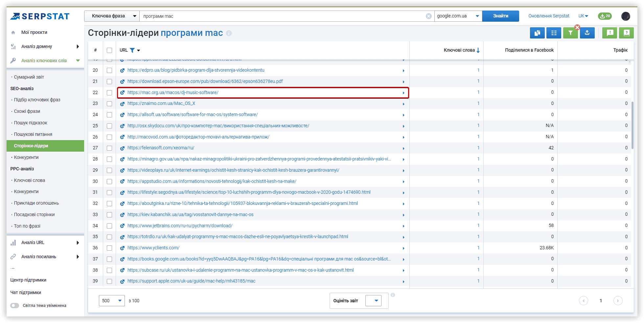This screenshot has height=323, width=644.
Task: Remove filter via red X badge
Action: (577, 27)
